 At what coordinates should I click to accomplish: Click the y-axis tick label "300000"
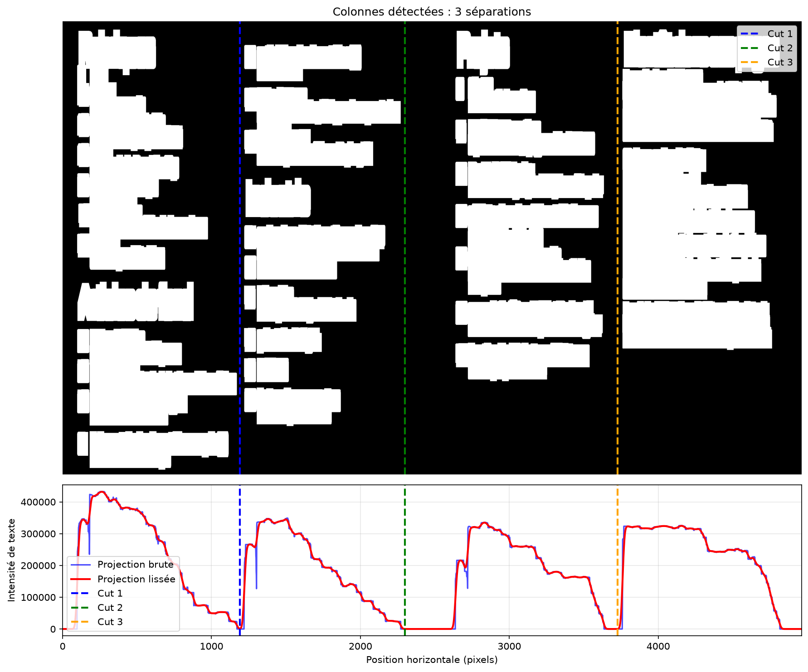click(x=39, y=534)
